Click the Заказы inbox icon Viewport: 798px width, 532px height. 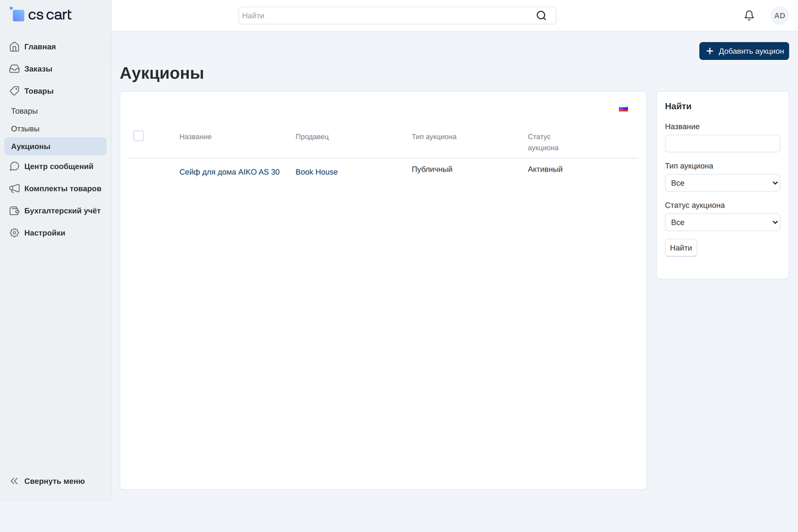(15, 68)
